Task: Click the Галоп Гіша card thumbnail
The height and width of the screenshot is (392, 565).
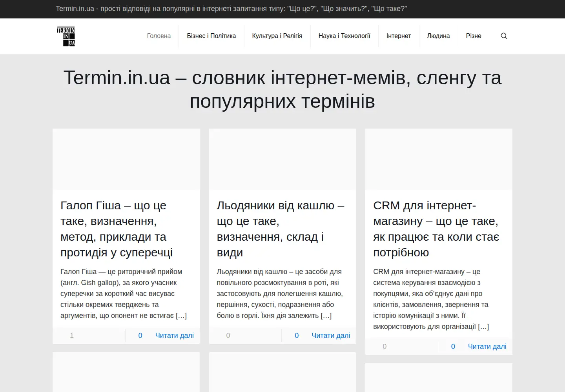Action: tap(126, 159)
